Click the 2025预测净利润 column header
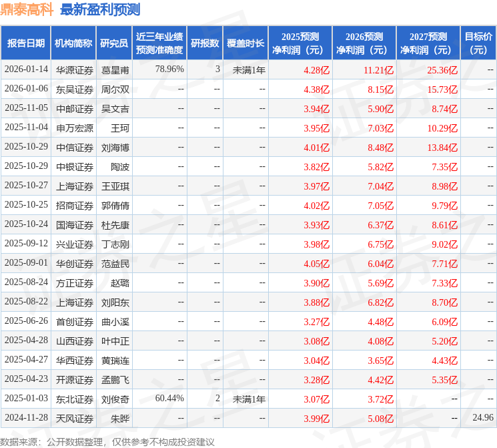Screen dimensions: 497x448 click(300, 43)
